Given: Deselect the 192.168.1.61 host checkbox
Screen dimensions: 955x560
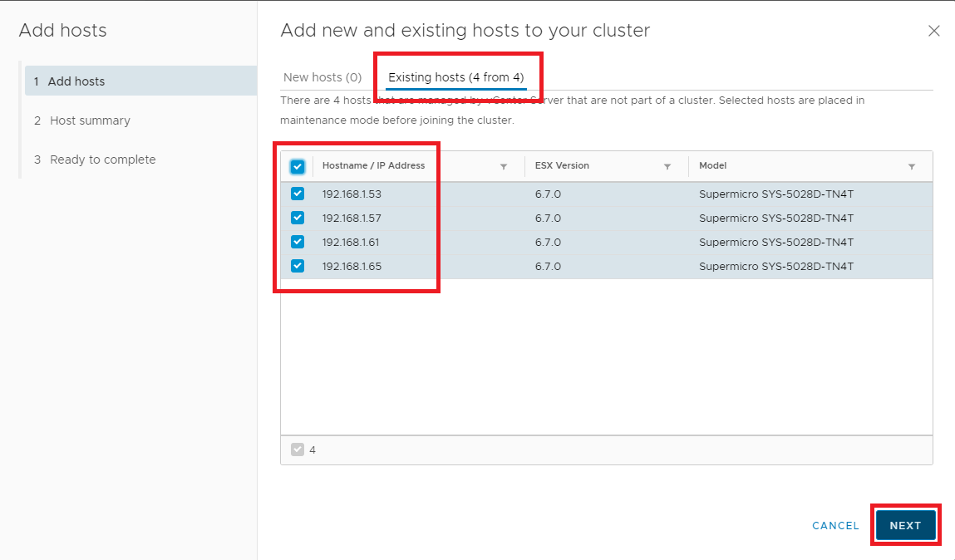Looking at the screenshot, I should [298, 242].
